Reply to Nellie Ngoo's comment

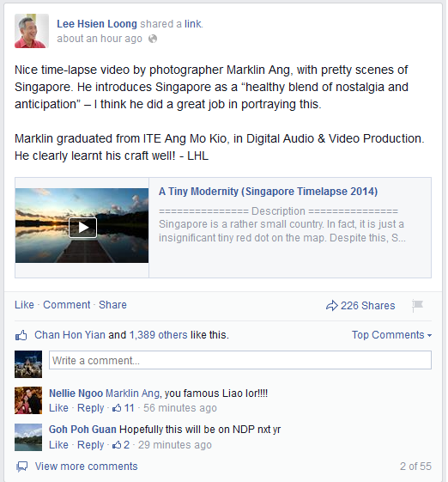(x=91, y=408)
